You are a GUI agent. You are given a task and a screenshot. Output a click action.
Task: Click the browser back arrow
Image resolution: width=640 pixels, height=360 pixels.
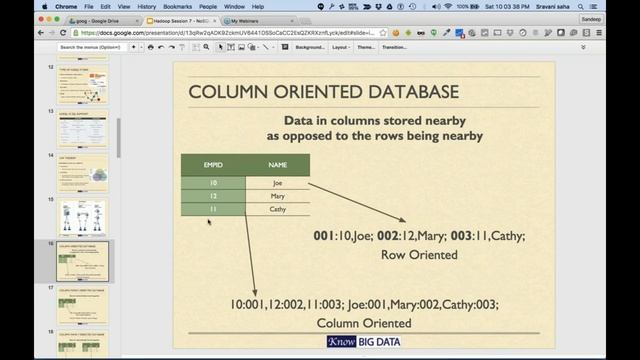pyautogui.click(x=41, y=33)
